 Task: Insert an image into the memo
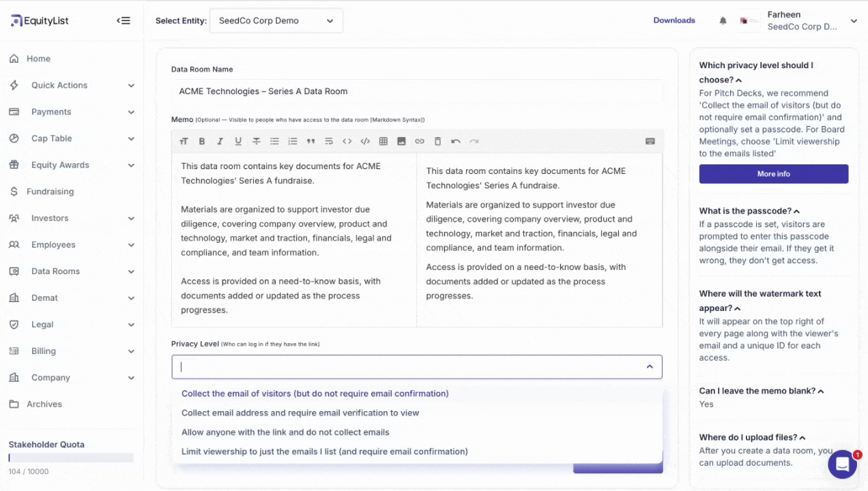tap(401, 141)
